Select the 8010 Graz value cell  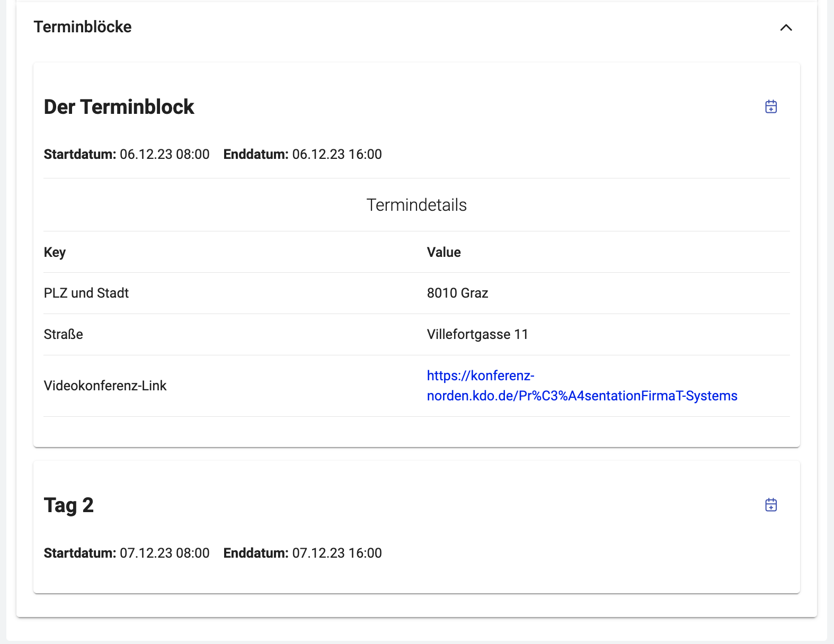pos(457,293)
